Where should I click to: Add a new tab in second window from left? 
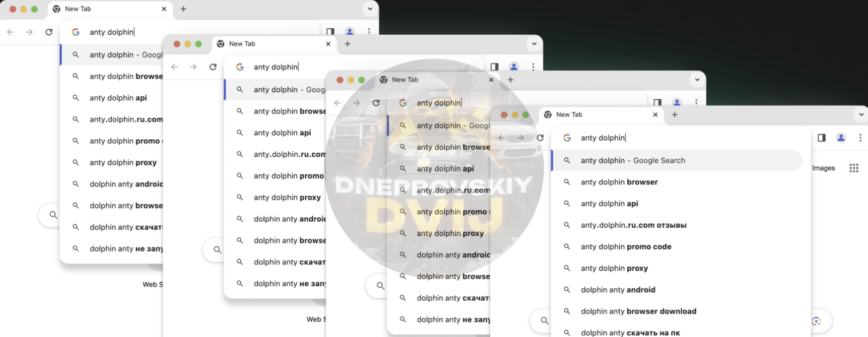pos(348,44)
